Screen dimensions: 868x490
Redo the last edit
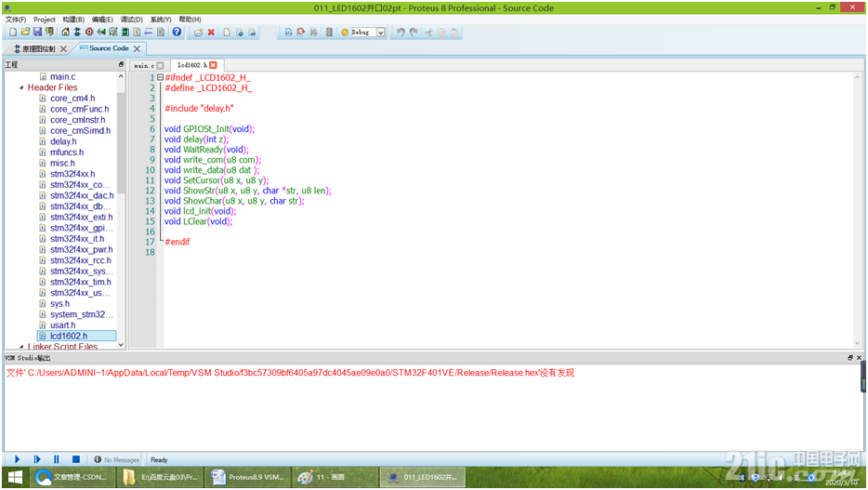414,33
